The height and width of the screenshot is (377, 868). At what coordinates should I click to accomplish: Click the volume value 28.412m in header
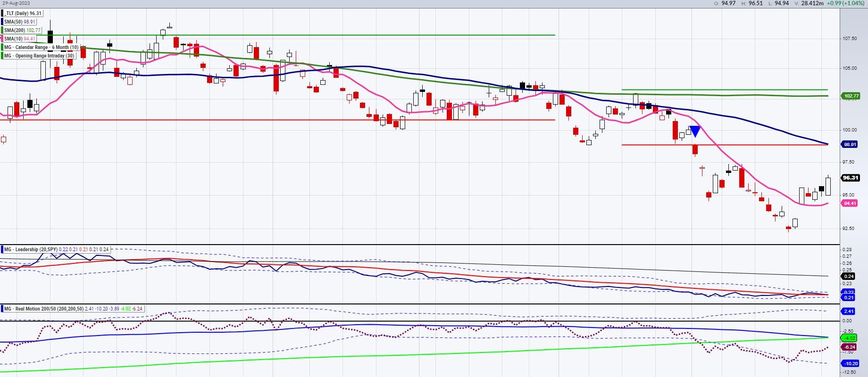812,3
